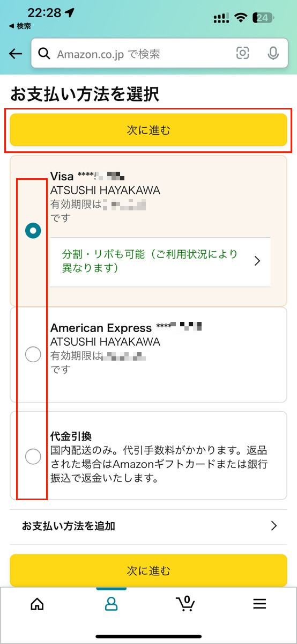
Task: Expand 分割・リボも可能 chevron
Action: click(x=257, y=261)
